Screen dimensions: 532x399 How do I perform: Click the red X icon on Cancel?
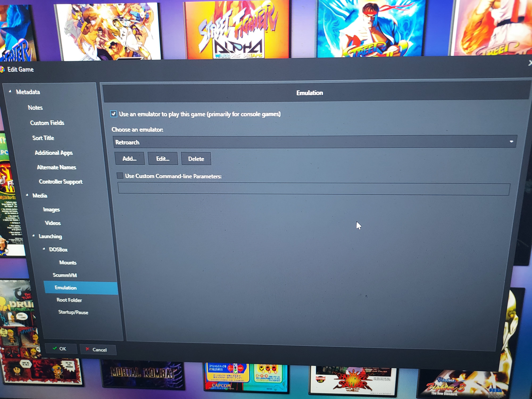[x=88, y=349]
